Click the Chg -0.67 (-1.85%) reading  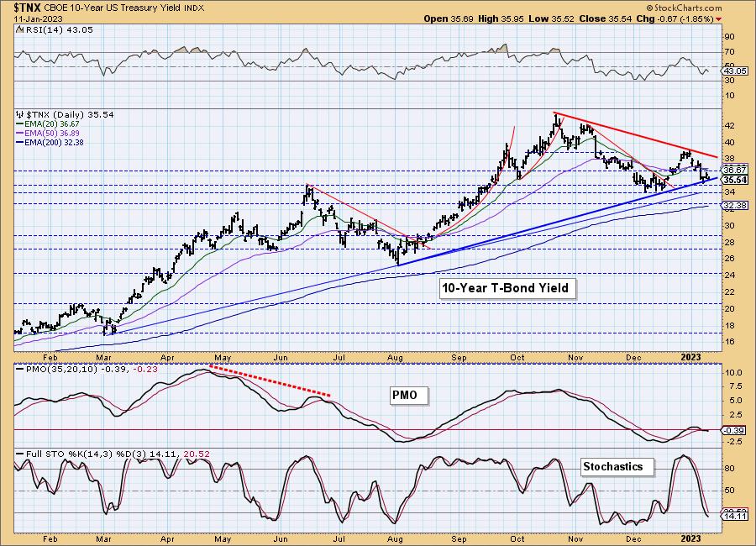675,18
